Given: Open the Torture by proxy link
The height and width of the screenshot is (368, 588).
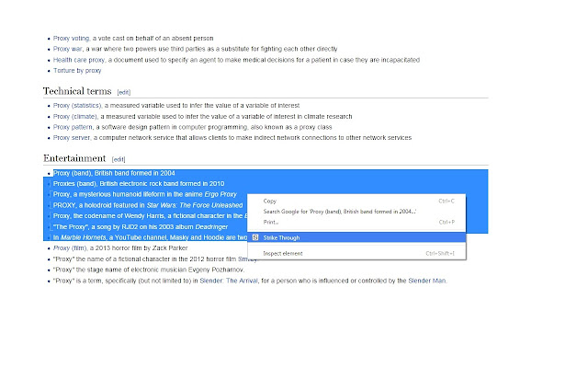Looking at the screenshot, I should pos(77,71).
